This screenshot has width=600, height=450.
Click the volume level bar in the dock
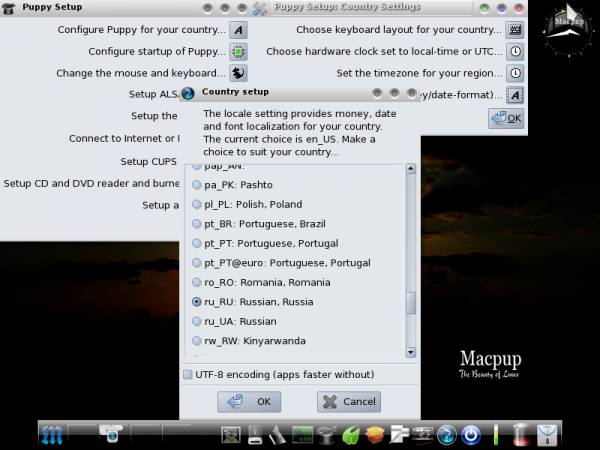496,435
